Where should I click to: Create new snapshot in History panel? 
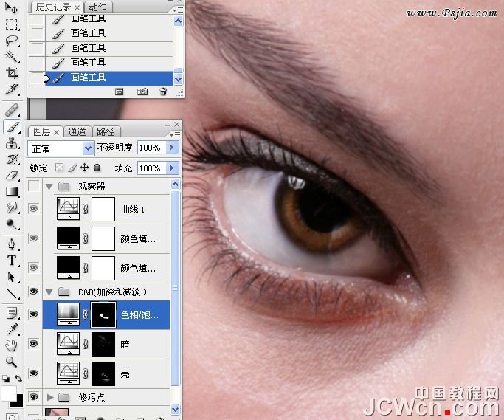click(142, 92)
